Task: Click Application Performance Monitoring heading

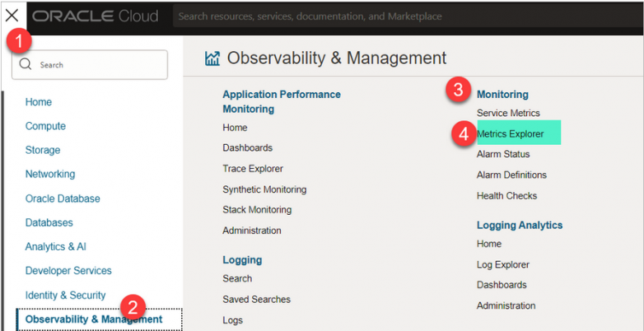Action: (x=282, y=101)
